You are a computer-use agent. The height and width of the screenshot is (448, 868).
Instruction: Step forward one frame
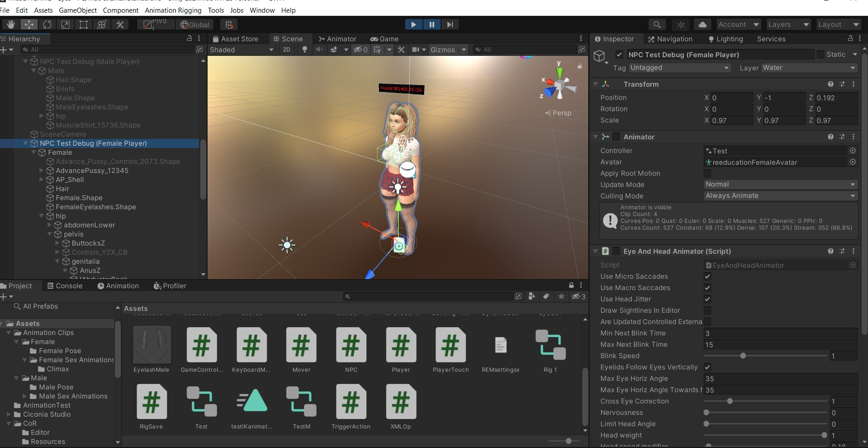[450, 25]
